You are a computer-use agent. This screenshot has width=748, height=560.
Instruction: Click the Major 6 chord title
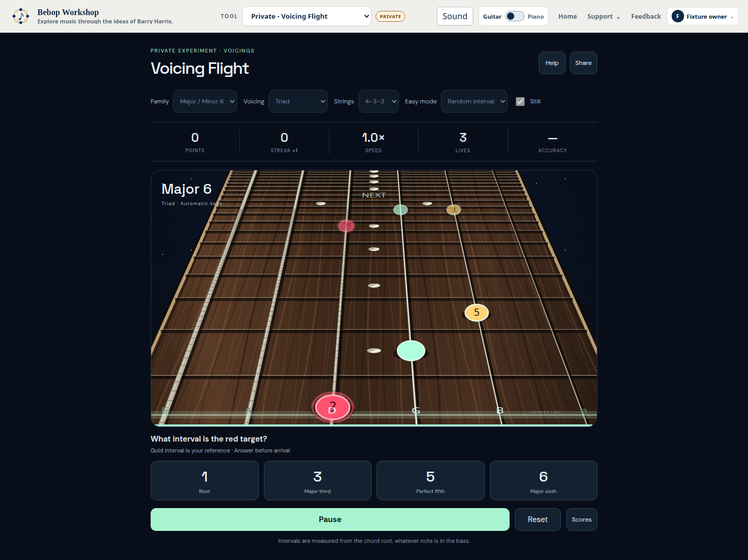(x=186, y=189)
